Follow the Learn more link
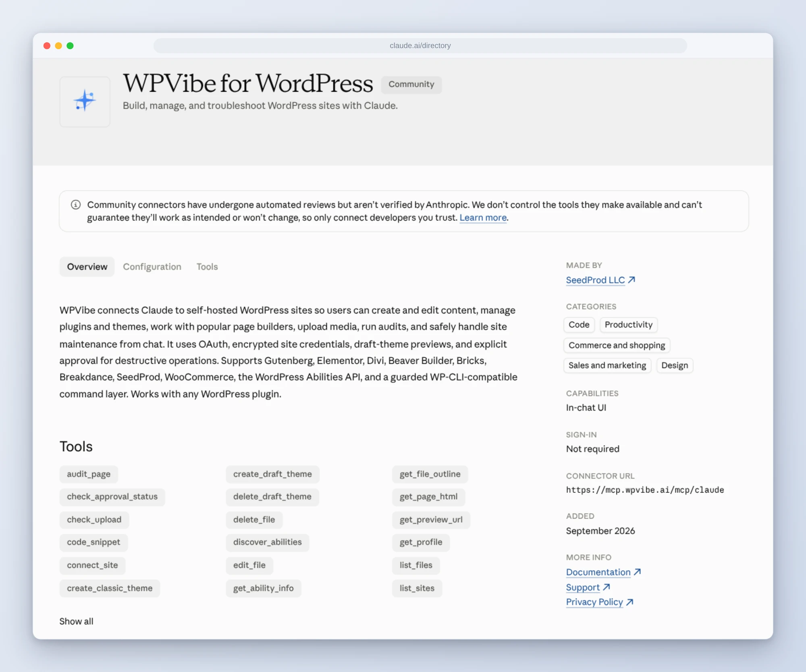The image size is (806, 672). [x=483, y=218]
